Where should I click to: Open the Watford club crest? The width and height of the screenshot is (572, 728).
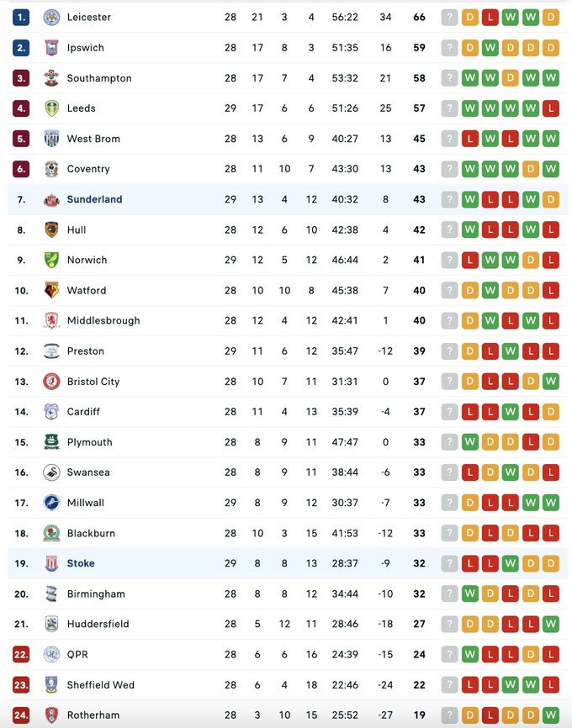coord(51,290)
